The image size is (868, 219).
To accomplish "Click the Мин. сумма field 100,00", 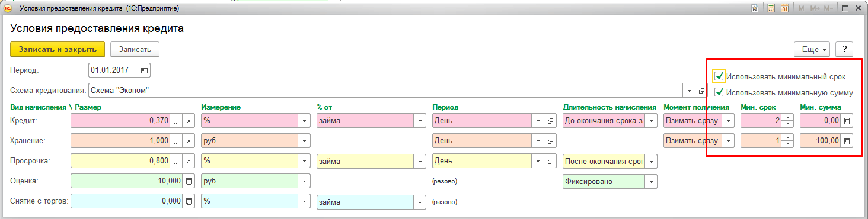I will 820,141.
